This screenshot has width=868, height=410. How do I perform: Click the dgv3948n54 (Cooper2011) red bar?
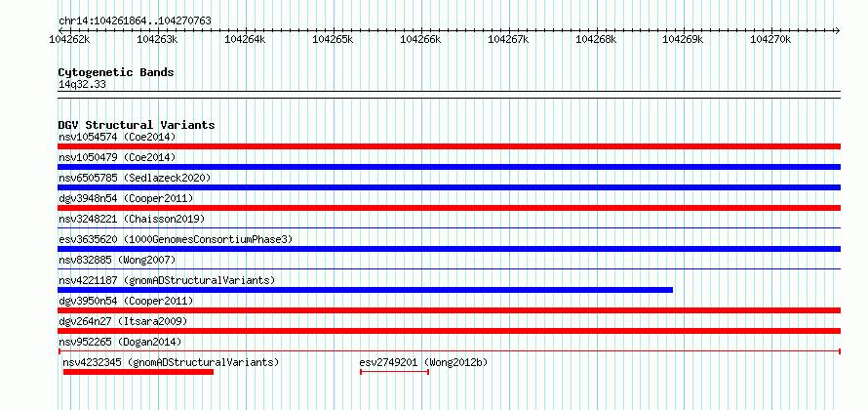tap(449, 208)
